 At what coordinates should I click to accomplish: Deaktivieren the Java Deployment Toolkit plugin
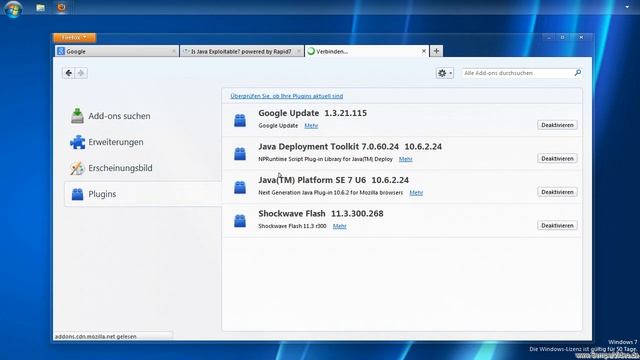[557, 158]
